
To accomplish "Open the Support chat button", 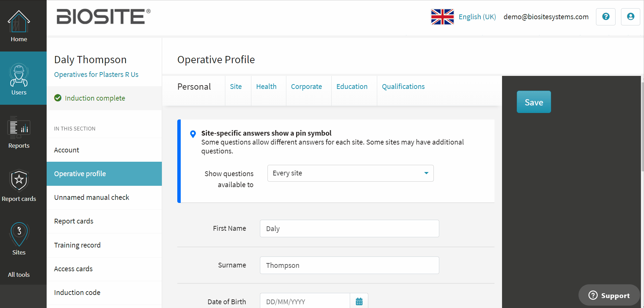I will [x=609, y=295].
